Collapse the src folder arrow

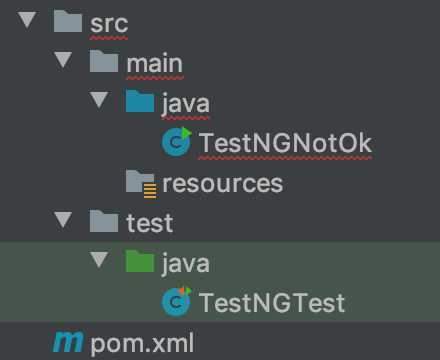[27, 20]
